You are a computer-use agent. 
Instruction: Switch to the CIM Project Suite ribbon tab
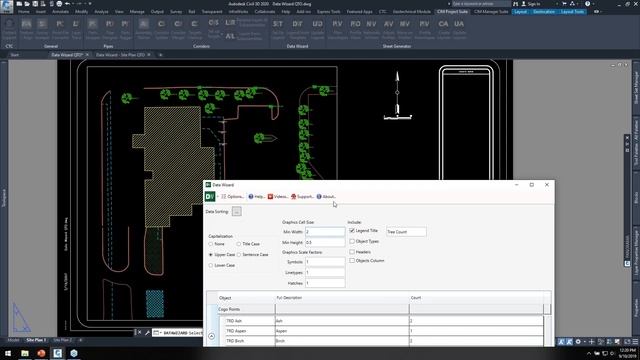pyautogui.click(x=452, y=12)
